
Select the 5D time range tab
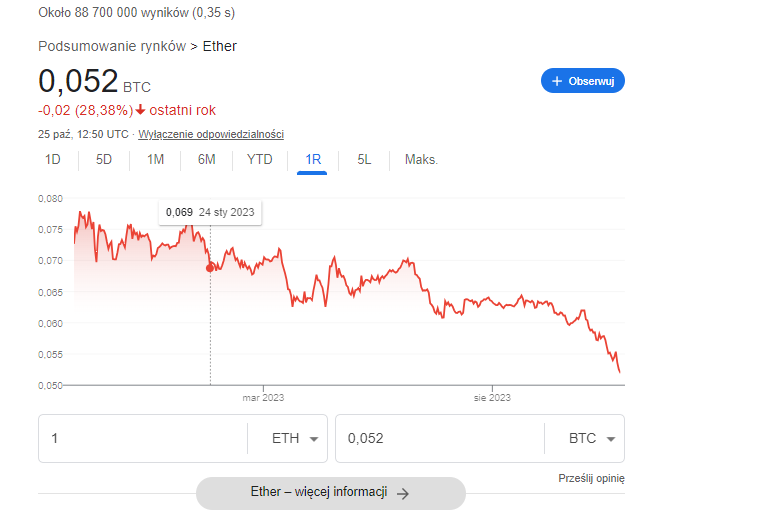coord(104,159)
